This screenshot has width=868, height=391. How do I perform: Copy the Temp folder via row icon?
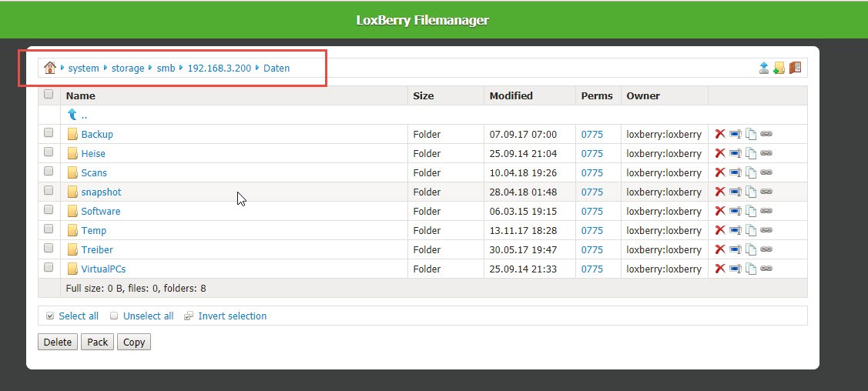751,230
